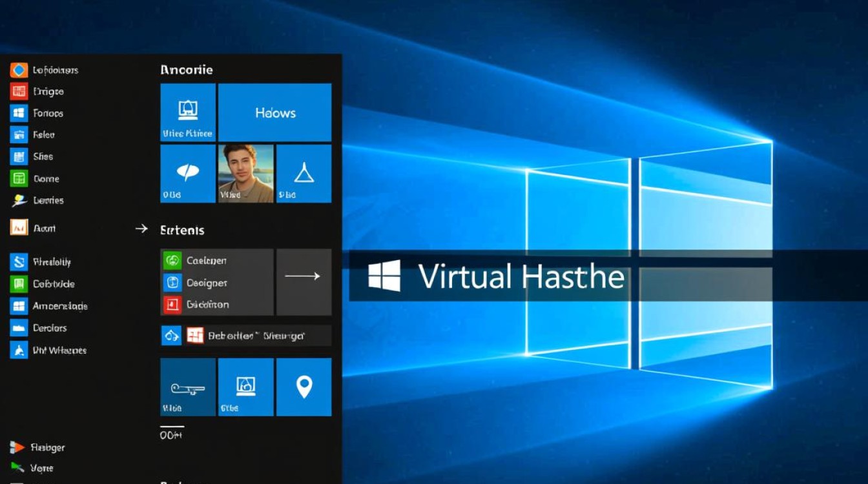
Task: Select the Ancorite section heading
Action: click(187, 70)
